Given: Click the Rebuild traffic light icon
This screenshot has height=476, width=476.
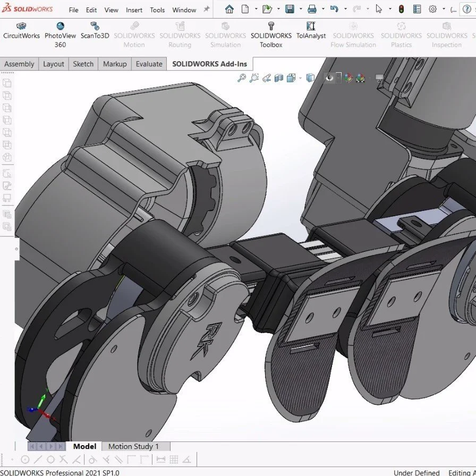Looking at the screenshot, I should point(401,9).
